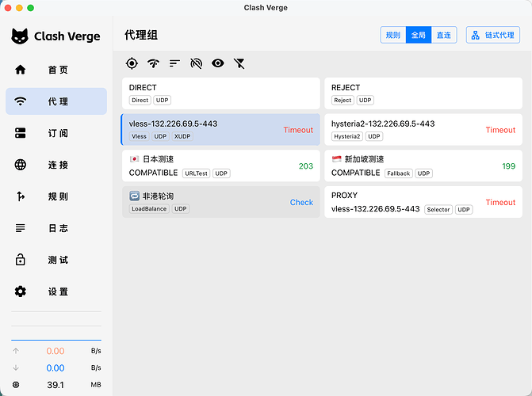Open the 连接 connections page
Viewport: 532px width, 396px height.
(x=56, y=165)
